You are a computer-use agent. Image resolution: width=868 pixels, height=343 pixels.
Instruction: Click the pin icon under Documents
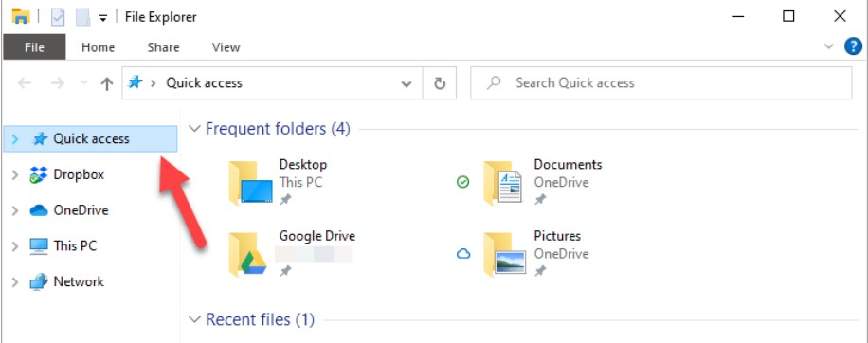pyautogui.click(x=540, y=199)
